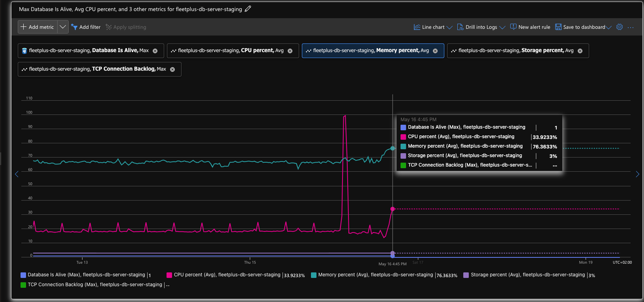The image size is (644, 302).
Task: Select the CPU percent metric pill
Action: pyautogui.click(x=233, y=51)
